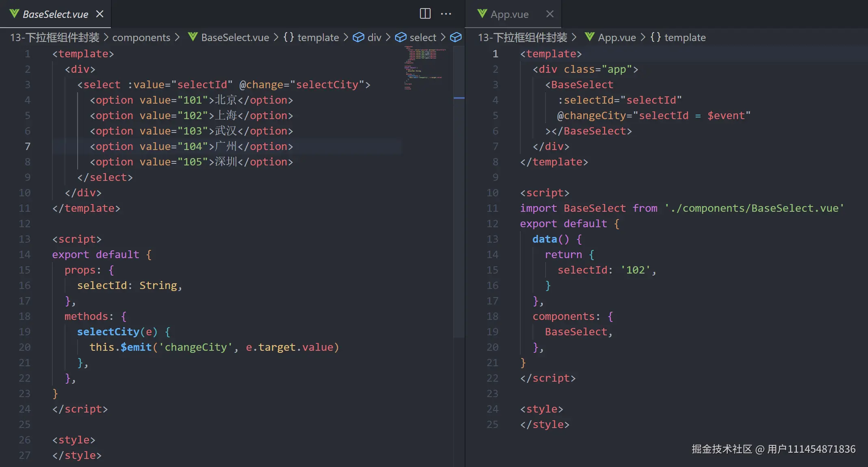Switch to the App.vue tab

click(x=509, y=14)
